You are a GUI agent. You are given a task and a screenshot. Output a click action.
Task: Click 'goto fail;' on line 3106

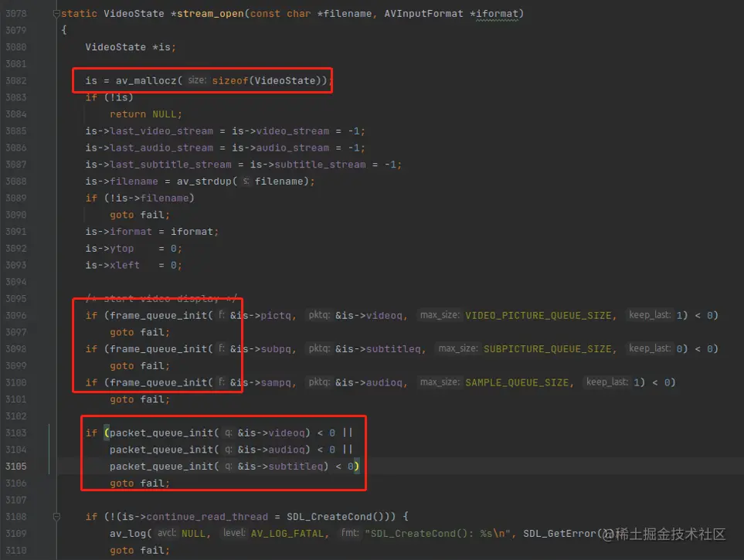click(x=140, y=483)
